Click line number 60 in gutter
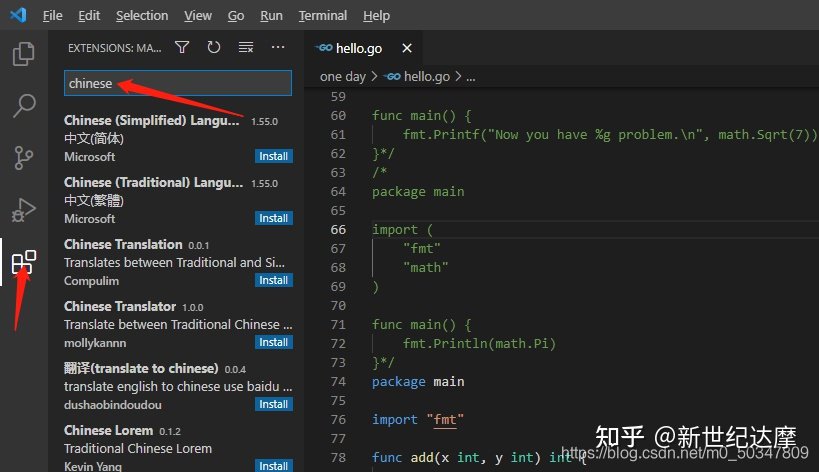819x472 pixels. click(x=338, y=115)
